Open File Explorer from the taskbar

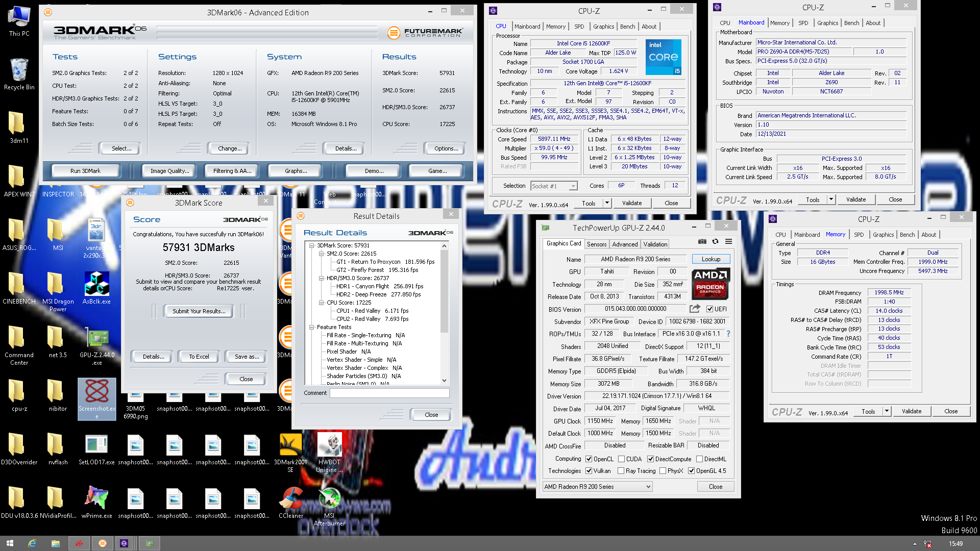coord(55,543)
